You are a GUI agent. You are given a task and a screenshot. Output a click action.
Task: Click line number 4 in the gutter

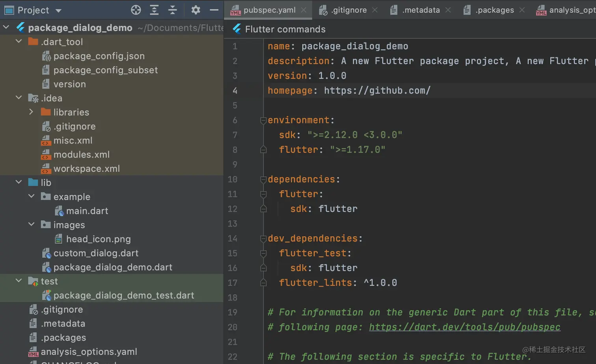pyautogui.click(x=235, y=91)
